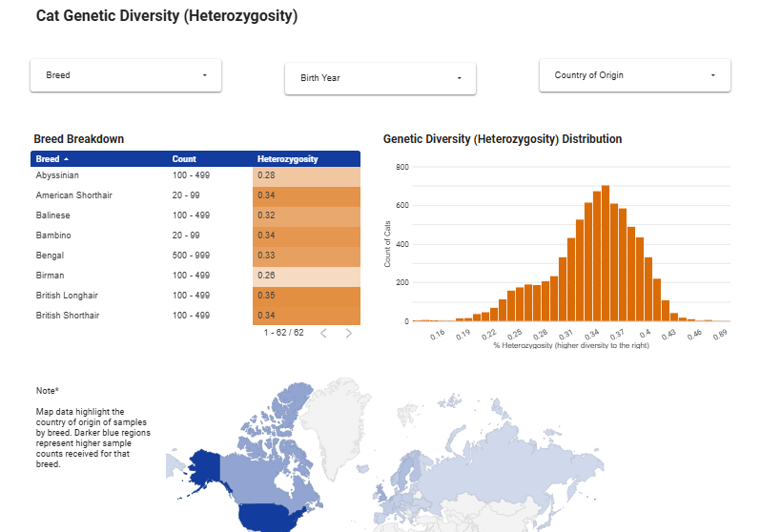Select Birman heterozygosity cell 0.26
This screenshot has width=761, height=532.
306,276
